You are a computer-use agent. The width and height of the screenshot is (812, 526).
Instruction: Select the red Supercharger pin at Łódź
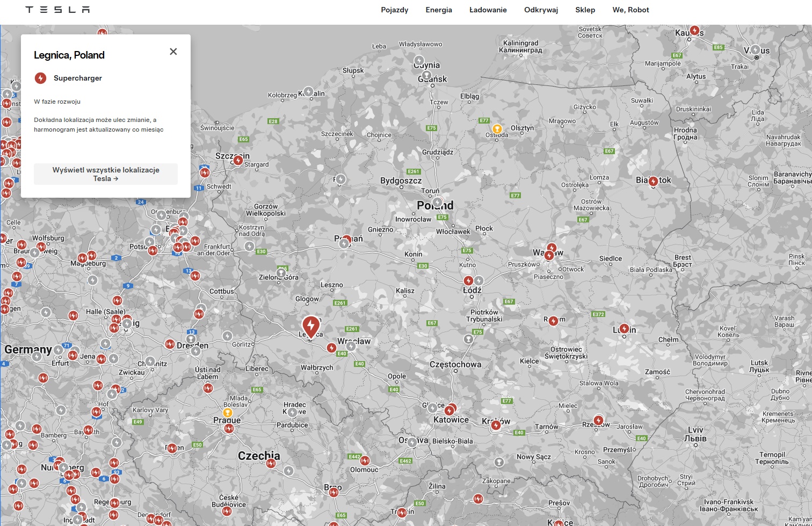pyautogui.click(x=468, y=280)
